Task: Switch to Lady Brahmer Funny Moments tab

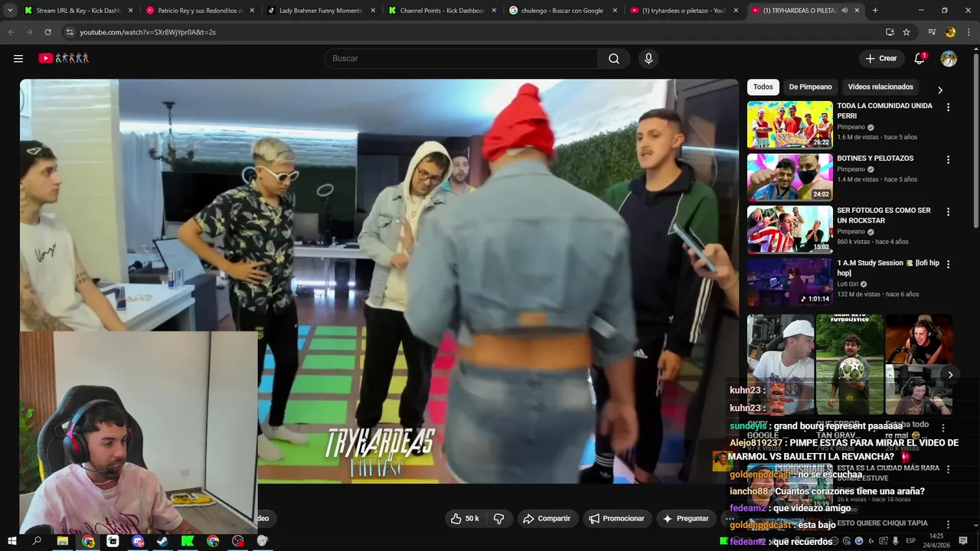Action: coord(320,11)
